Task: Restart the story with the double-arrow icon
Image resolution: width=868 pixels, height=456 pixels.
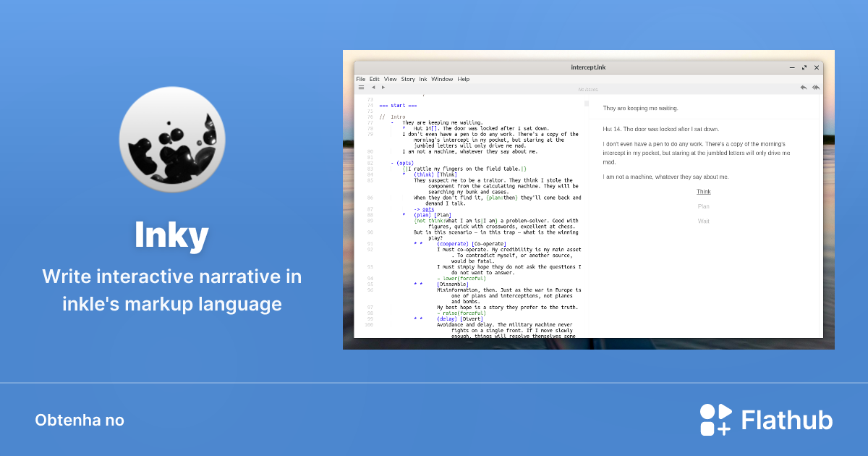Action: point(816,87)
